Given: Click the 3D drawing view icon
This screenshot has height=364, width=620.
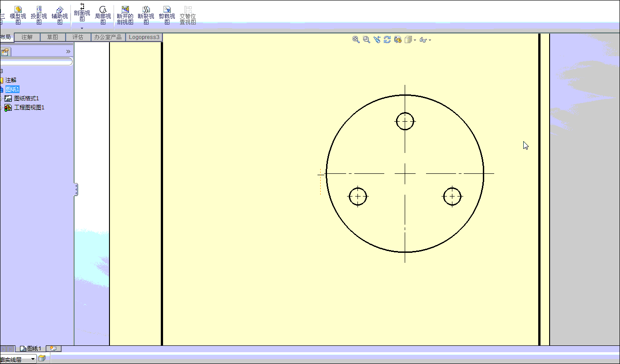Looking at the screenshot, I should click(398, 40).
